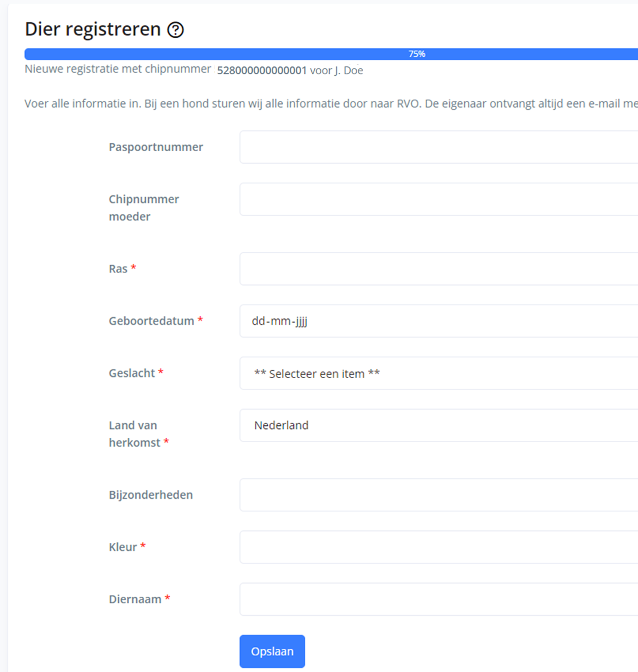Focus the Paspoortnummer input field
This screenshot has width=638, height=672.
tap(438, 147)
